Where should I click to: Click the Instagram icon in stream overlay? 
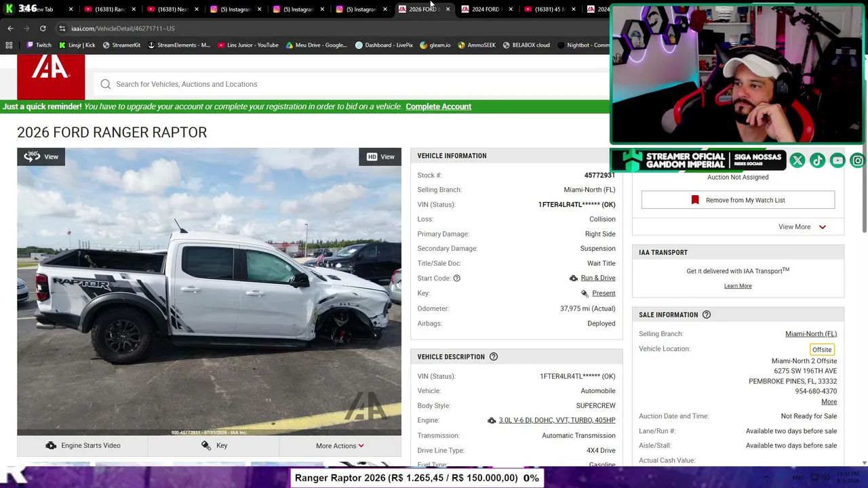(859, 161)
